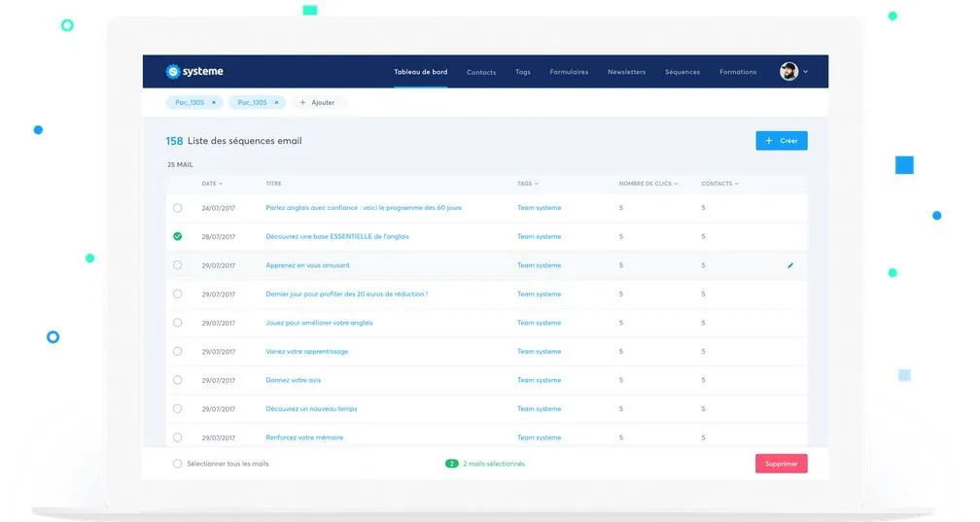
Task: Open the user avatar profile picture
Action: 788,71
